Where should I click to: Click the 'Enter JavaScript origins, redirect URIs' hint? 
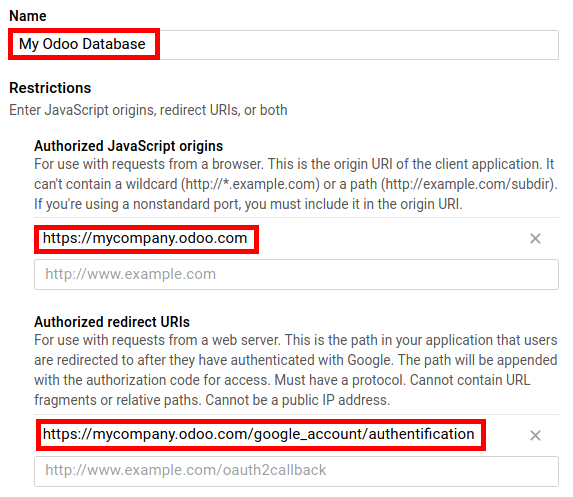pyautogui.click(x=148, y=110)
